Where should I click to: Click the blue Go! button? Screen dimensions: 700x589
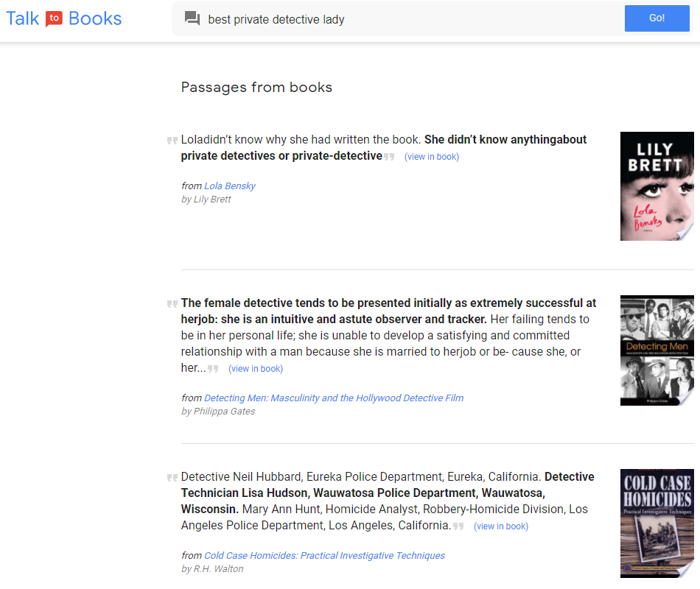click(657, 18)
